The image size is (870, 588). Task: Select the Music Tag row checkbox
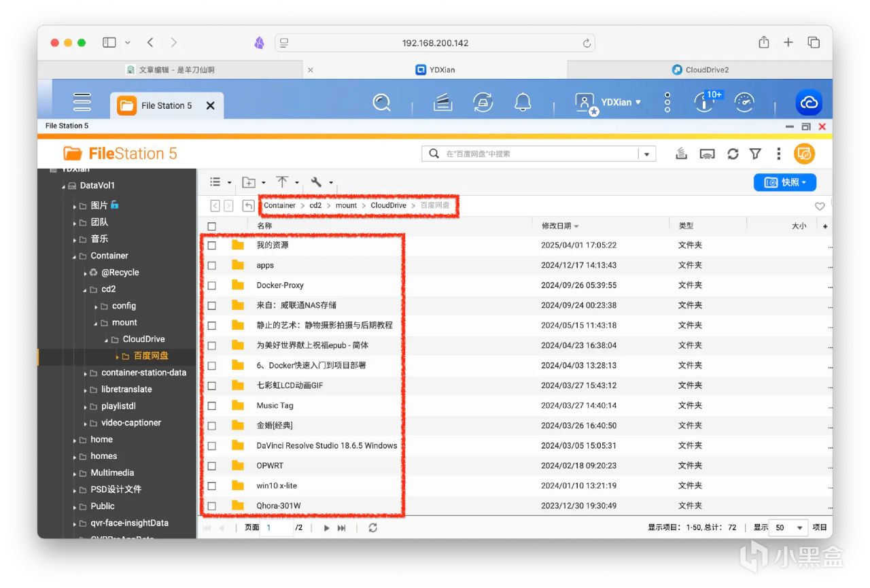pyautogui.click(x=212, y=406)
